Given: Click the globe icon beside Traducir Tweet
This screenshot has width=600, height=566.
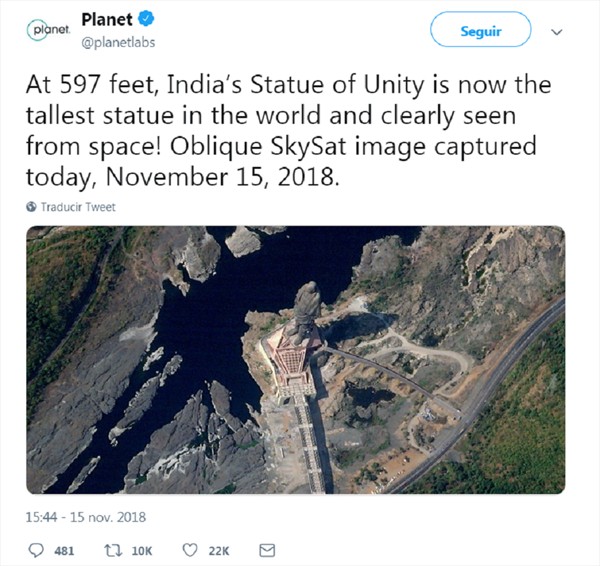Looking at the screenshot, I should click(32, 207).
